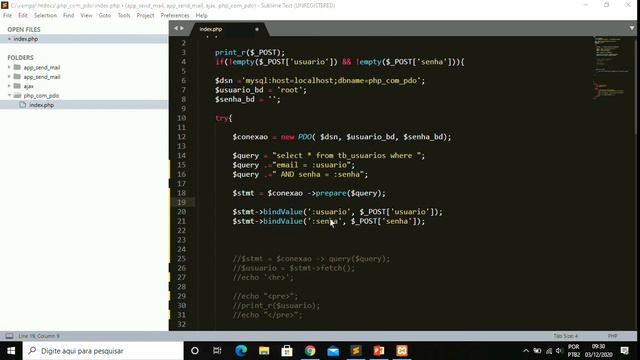640x360 pixels.
Task: Click the Windows taskbar search box
Action: pyautogui.click(x=103, y=351)
